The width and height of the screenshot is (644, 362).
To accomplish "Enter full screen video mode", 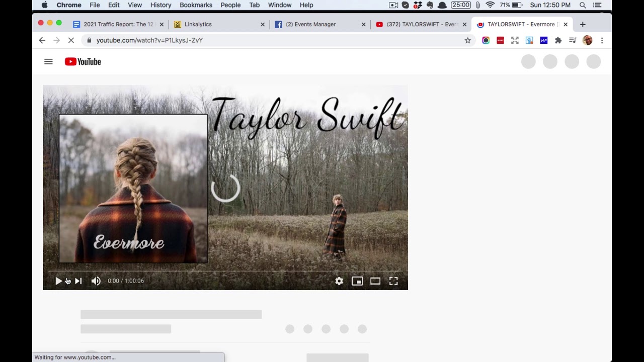I will click(x=393, y=281).
